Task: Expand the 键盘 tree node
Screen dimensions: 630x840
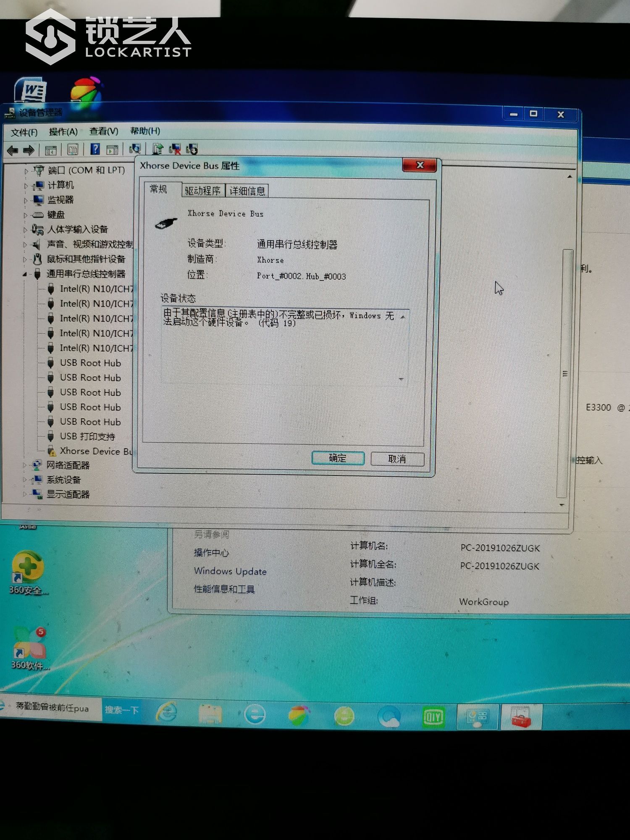Action: [x=26, y=215]
